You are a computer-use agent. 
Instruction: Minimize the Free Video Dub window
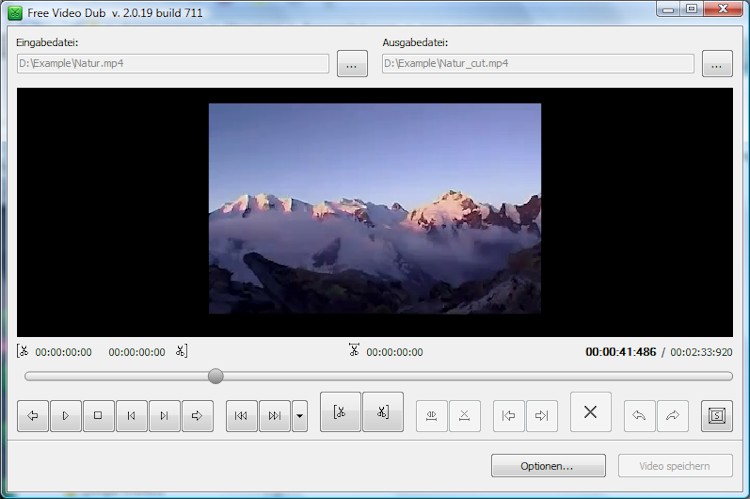pos(668,9)
